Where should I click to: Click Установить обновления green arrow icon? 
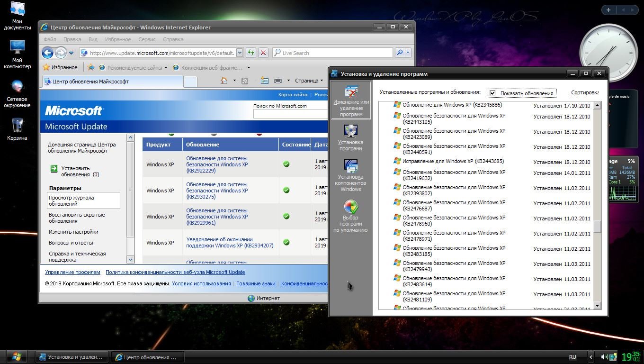(x=54, y=168)
